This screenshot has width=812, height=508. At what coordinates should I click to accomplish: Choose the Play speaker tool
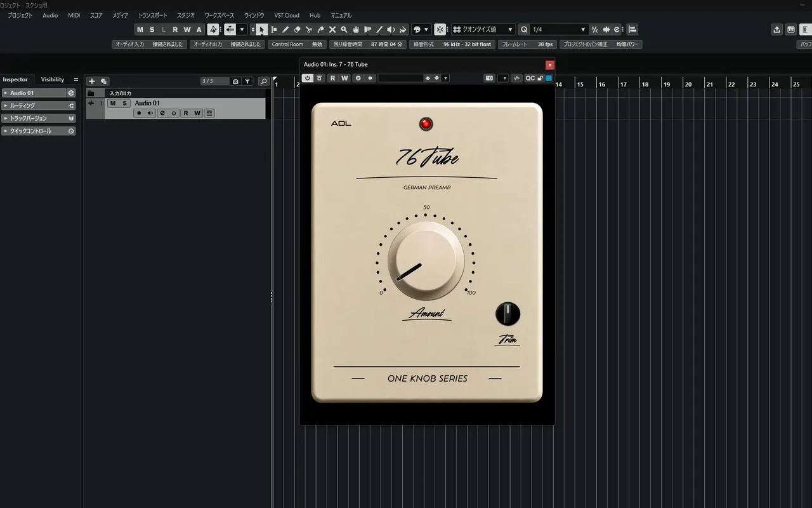(391, 29)
